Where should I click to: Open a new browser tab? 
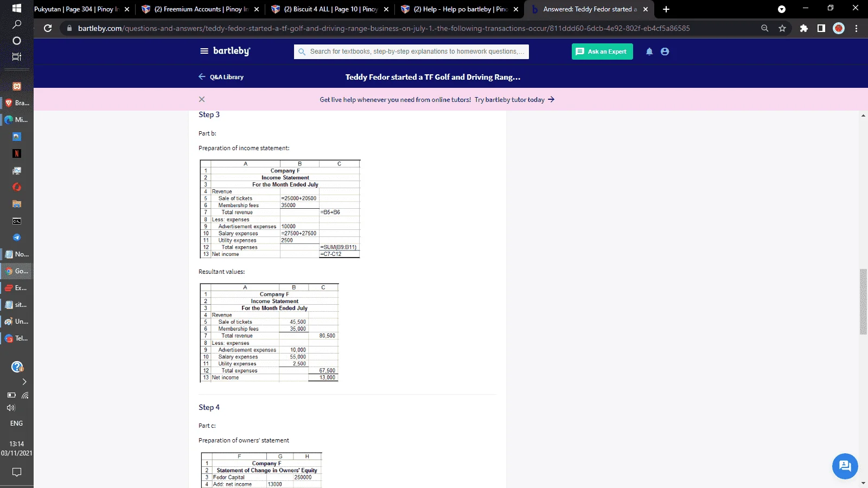tap(666, 9)
